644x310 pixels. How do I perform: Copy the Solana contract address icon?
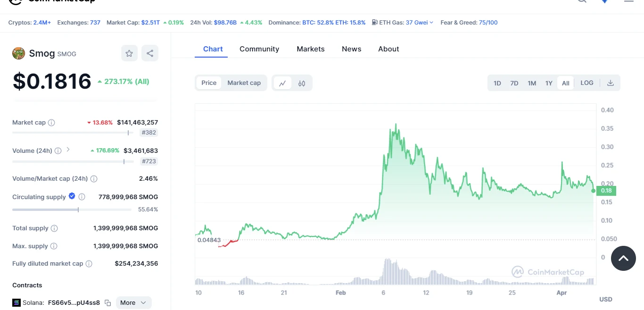click(x=107, y=303)
